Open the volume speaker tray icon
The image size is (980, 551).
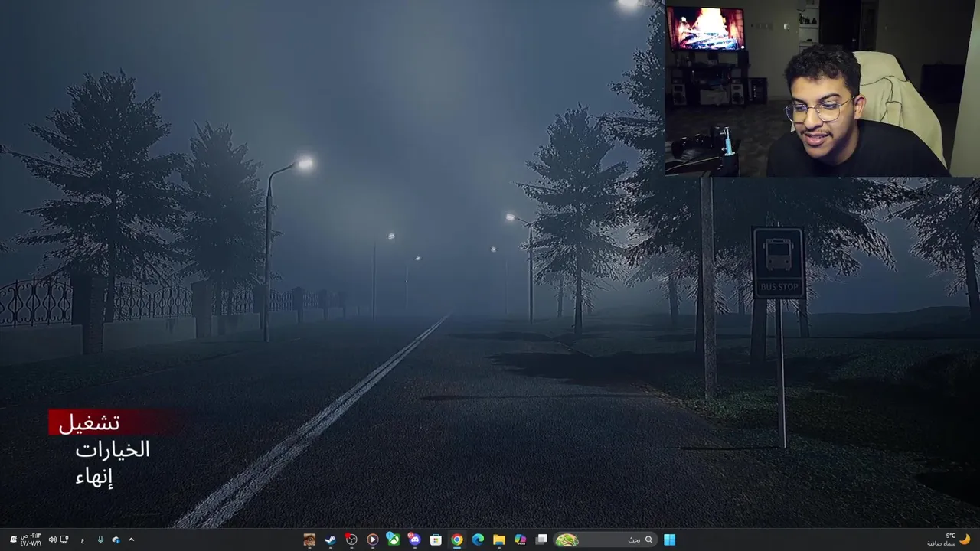point(53,540)
